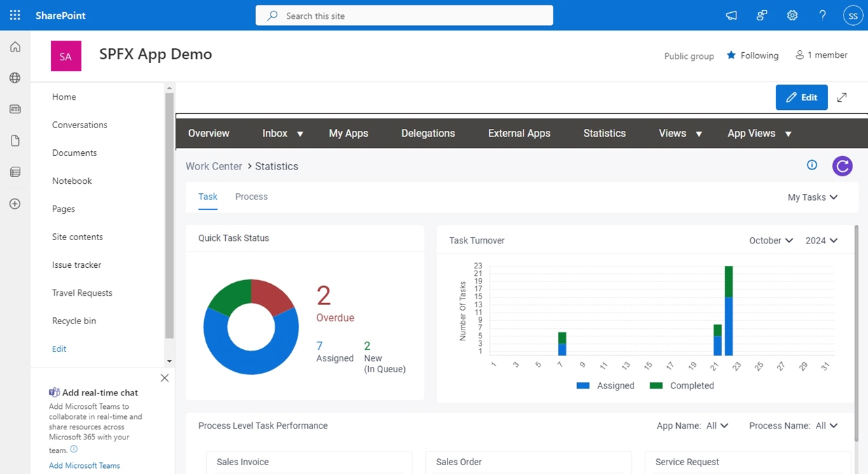Switch to the Process tab
The height and width of the screenshot is (474, 868).
[252, 197]
